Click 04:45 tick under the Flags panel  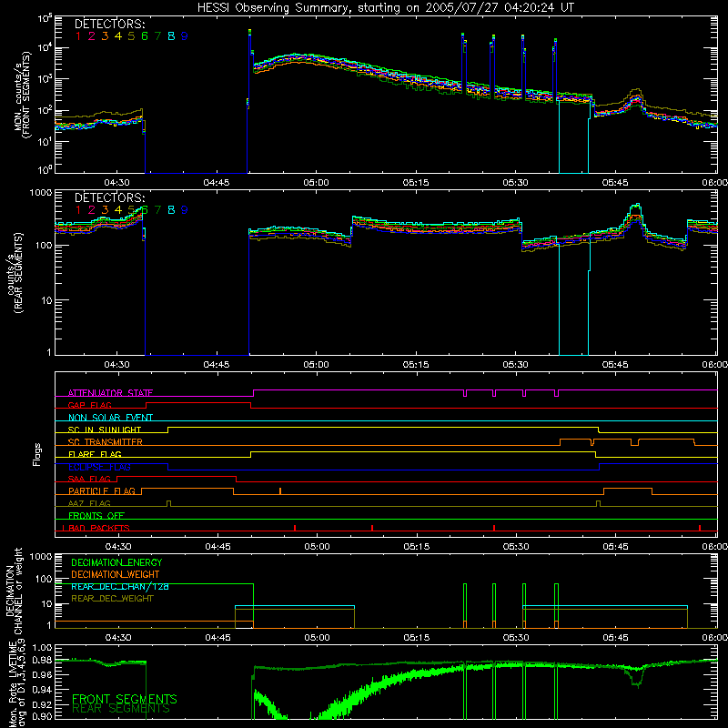[x=217, y=547]
